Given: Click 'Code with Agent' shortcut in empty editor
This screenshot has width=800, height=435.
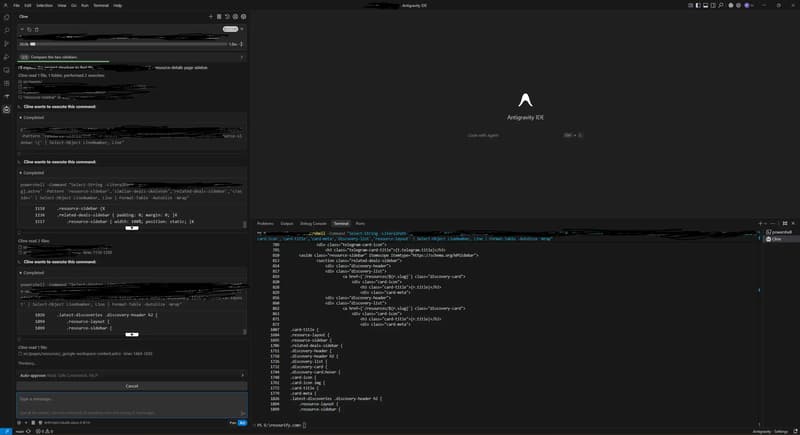Looking at the screenshot, I should point(524,135).
